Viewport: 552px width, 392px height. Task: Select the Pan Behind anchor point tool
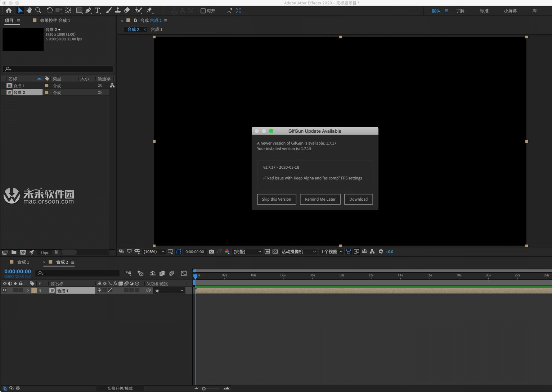[68, 10]
